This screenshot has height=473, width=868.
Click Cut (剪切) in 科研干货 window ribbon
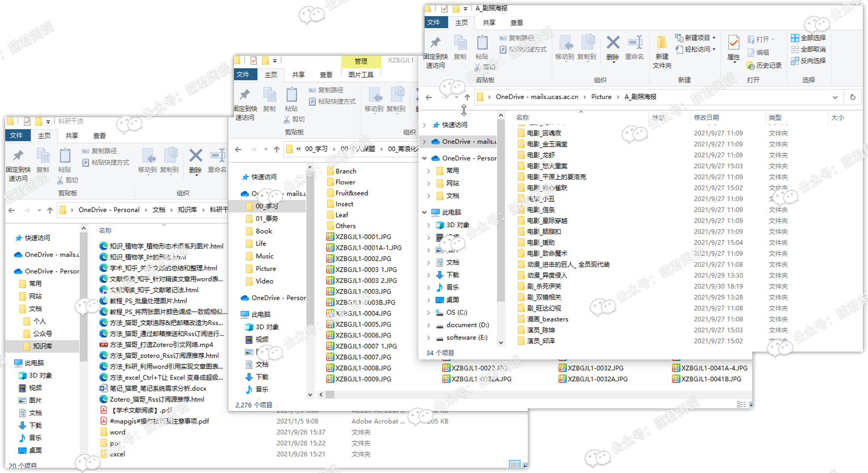(x=68, y=180)
